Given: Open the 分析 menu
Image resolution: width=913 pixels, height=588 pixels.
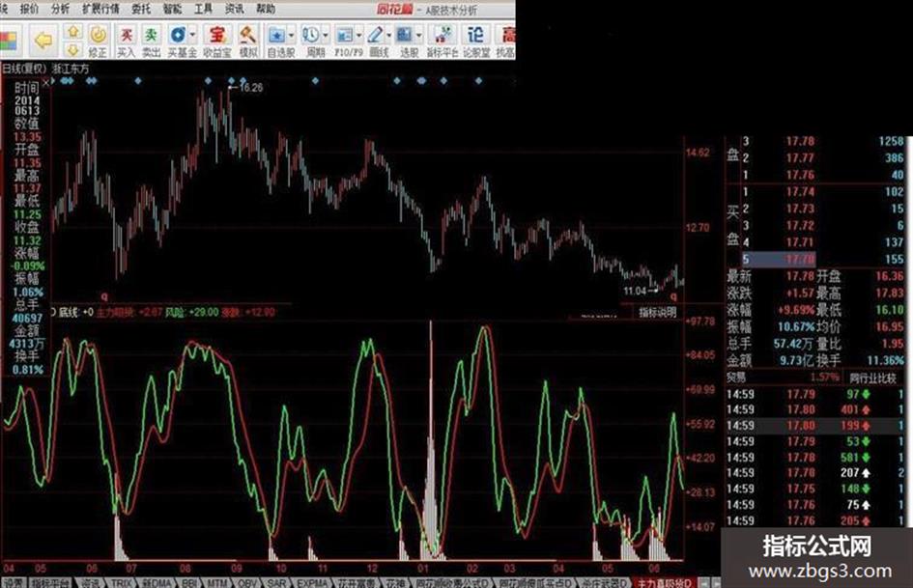Looking at the screenshot, I should pos(60,9).
